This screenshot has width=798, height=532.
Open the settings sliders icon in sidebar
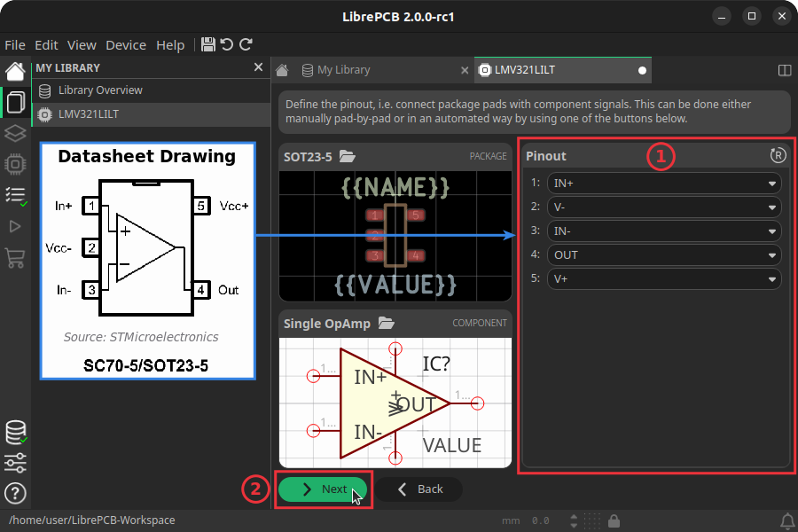[14, 463]
